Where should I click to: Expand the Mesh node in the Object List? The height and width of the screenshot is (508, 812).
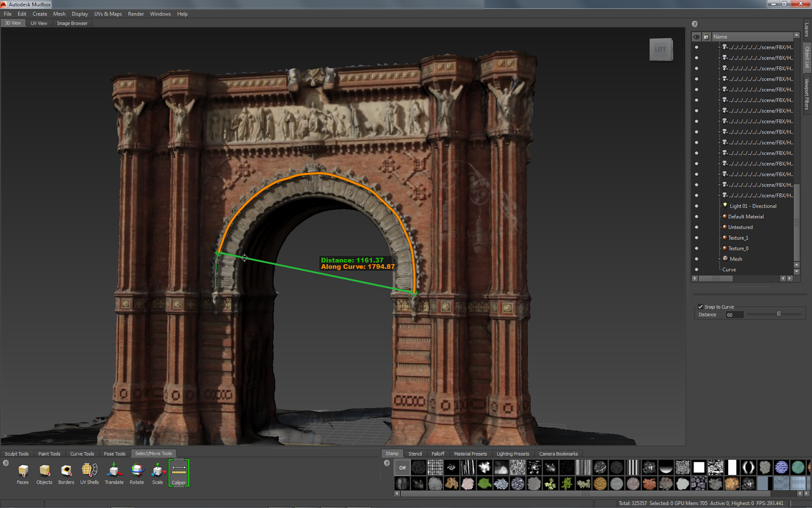[x=718, y=259]
